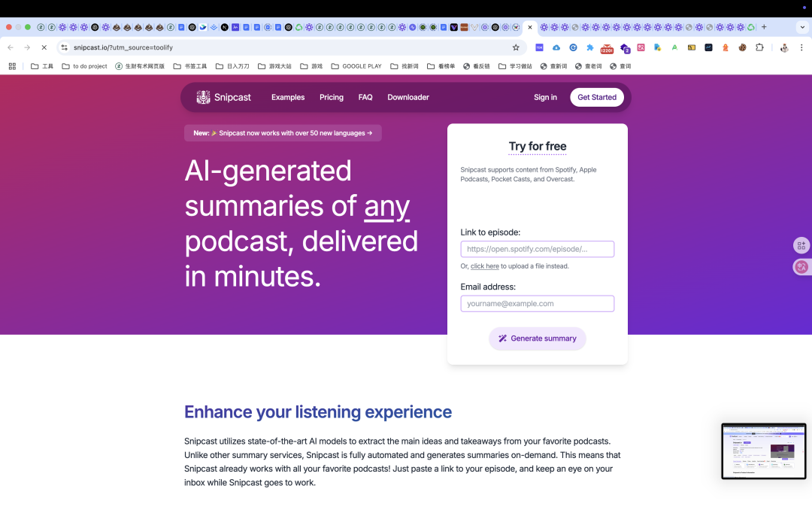
Task: Click the yellow and black panel extension
Action: click(x=692, y=47)
